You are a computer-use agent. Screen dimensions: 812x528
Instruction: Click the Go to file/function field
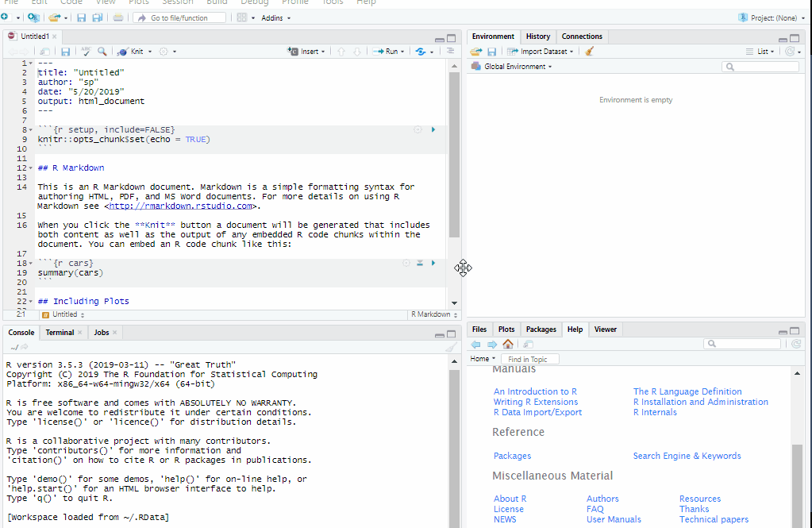[178, 17]
